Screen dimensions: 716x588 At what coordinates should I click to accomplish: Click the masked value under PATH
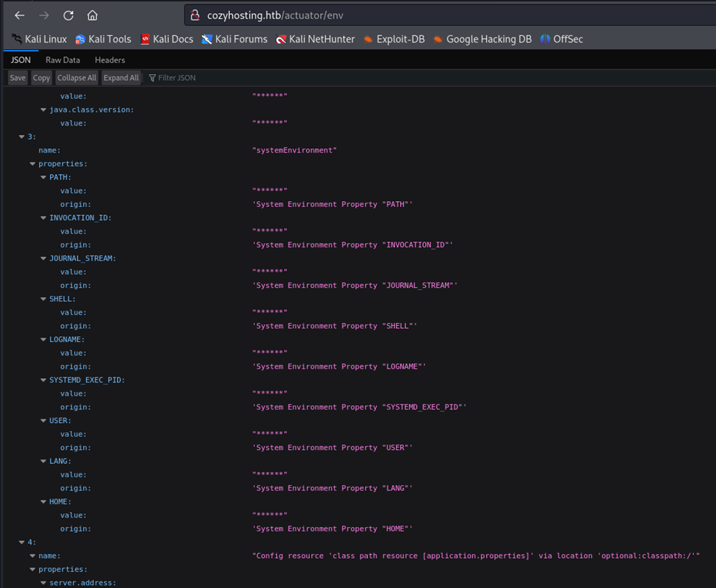tap(270, 190)
